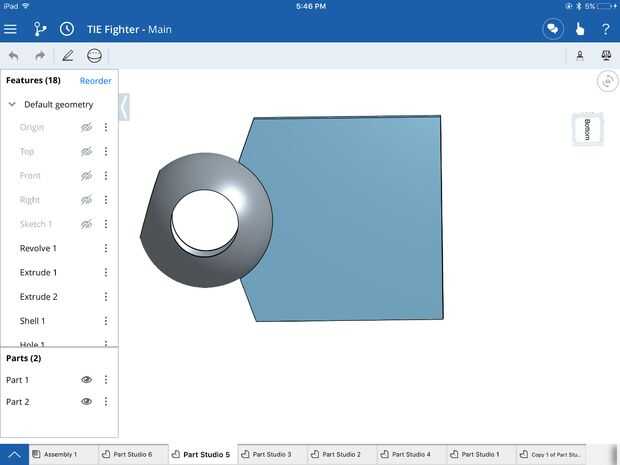Open the document history clock icon

(x=67, y=29)
